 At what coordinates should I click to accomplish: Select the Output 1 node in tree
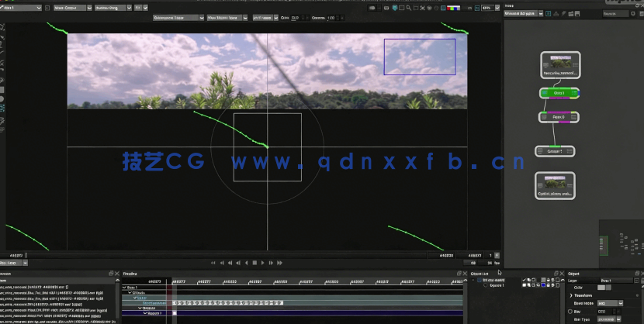(x=556, y=151)
